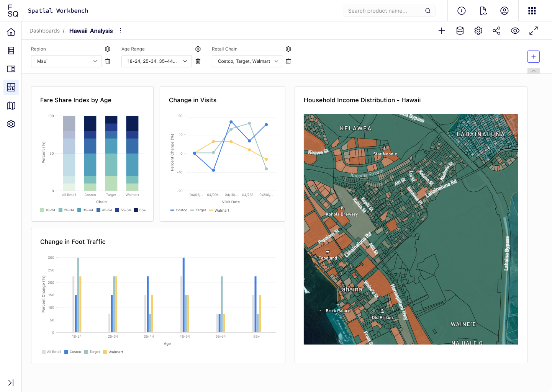
Task: Toggle dashboard preview eye icon
Action: tap(515, 31)
